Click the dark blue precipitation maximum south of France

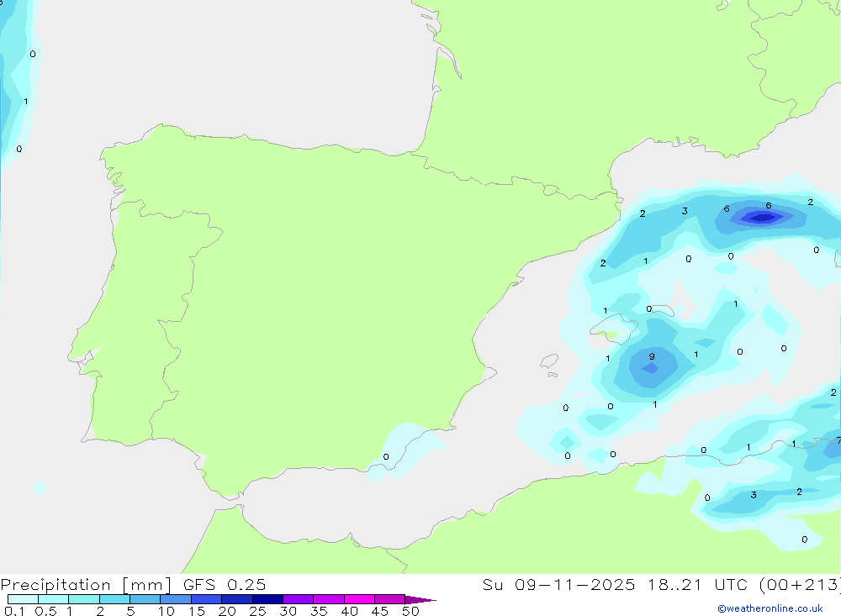762,217
